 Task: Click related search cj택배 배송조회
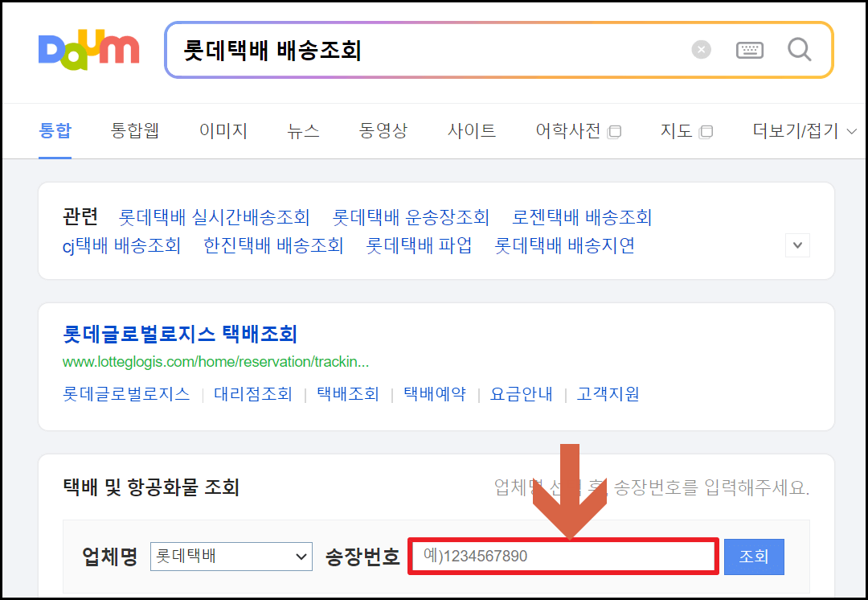tap(122, 245)
